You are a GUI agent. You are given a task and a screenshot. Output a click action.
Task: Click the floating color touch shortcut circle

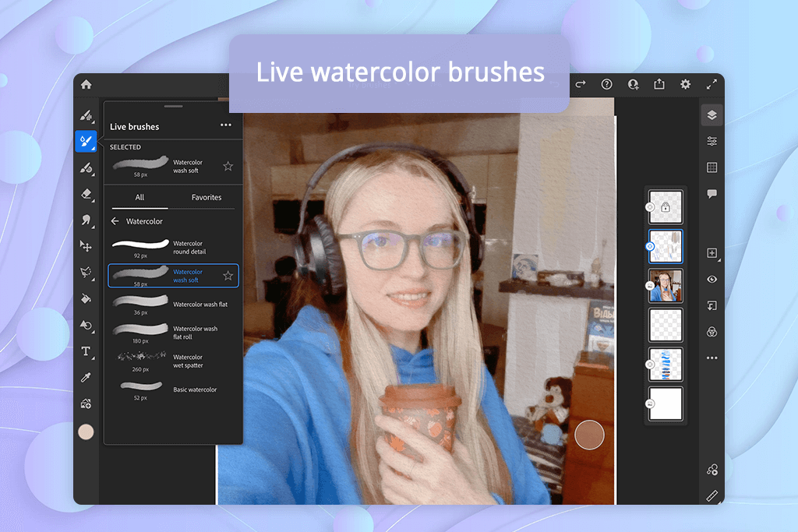pyautogui.click(x=589, y=435)
